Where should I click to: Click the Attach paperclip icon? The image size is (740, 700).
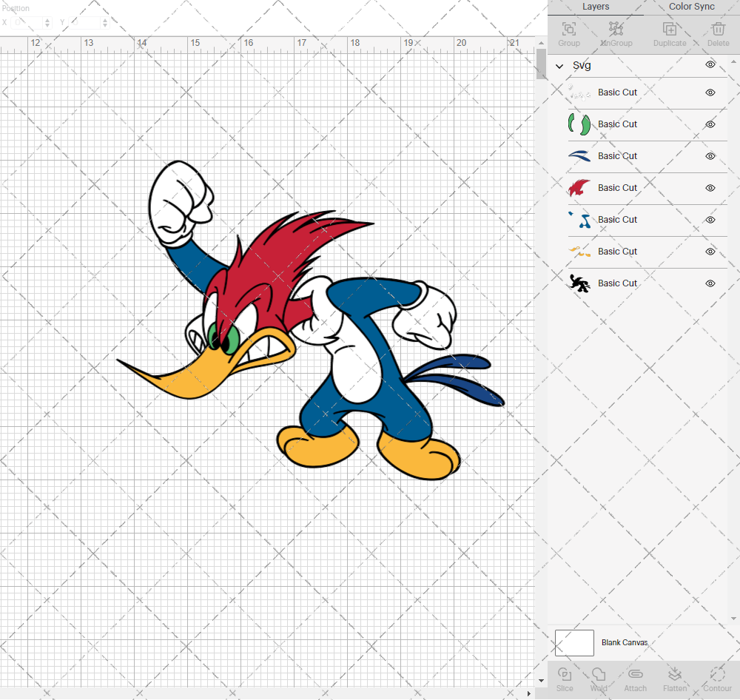click(635, 674)
